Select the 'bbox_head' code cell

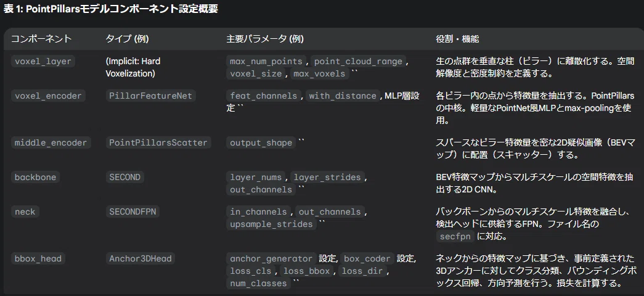point(38,258)
